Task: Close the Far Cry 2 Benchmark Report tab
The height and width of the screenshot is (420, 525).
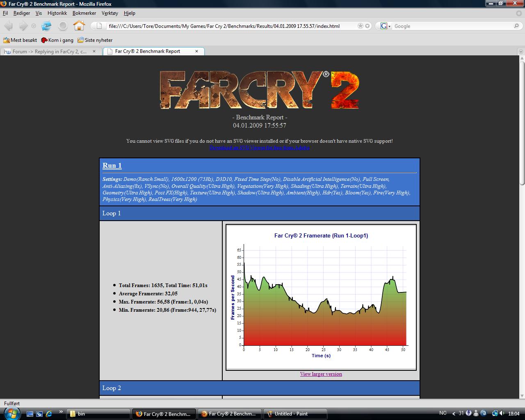Action: click(196, 51)
